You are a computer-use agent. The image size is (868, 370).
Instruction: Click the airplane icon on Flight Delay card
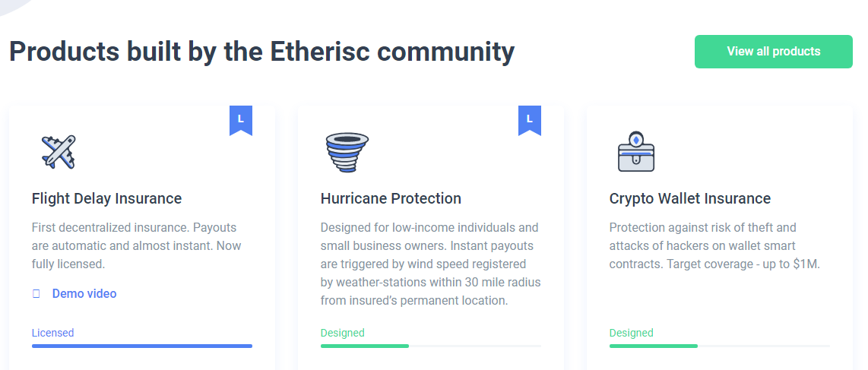click(x=58, y=151)
